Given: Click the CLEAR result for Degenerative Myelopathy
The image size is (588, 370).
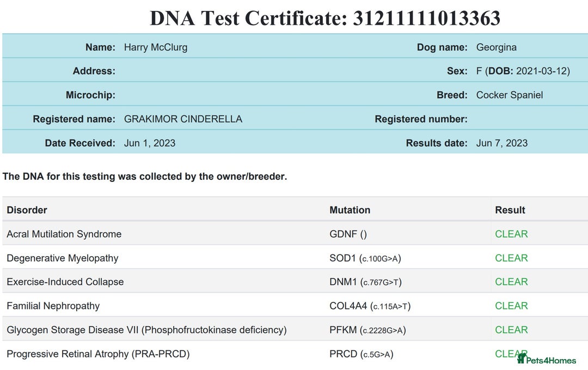Looking at the screenshot, I should click(511, 258).
